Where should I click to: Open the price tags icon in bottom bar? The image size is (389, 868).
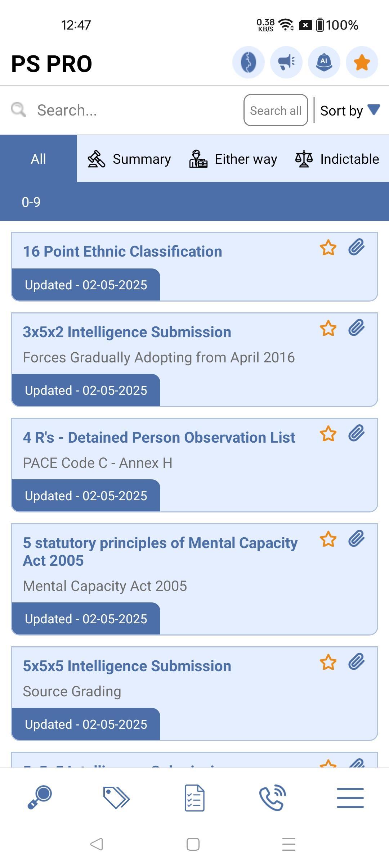pyautogui.click(x=116, y=797)
